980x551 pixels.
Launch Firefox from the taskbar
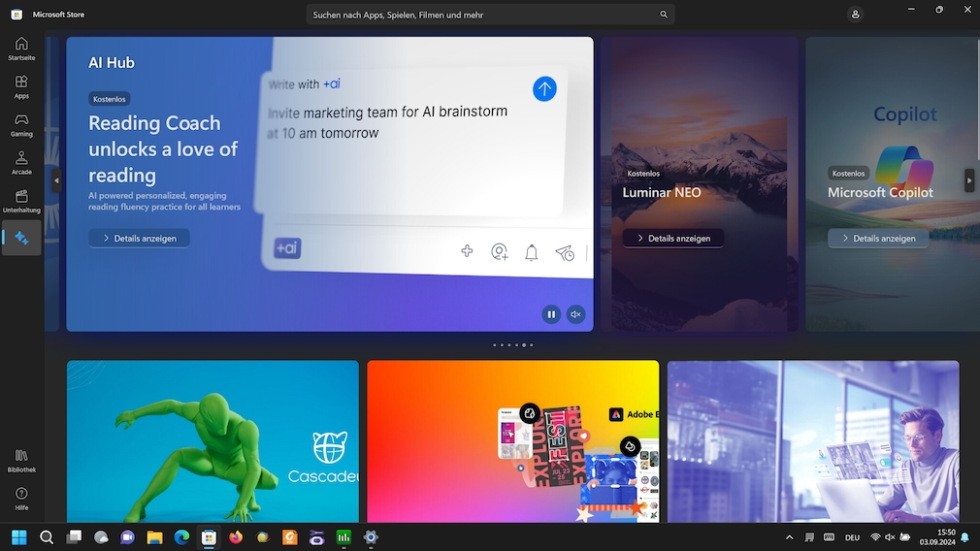pyautogui.click(x=236, y=537)
